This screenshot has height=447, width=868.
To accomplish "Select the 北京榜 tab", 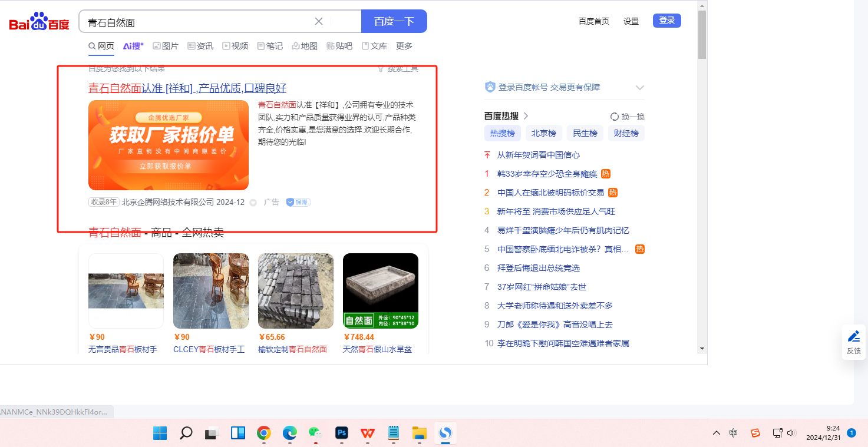I will (x=544, y=133).
